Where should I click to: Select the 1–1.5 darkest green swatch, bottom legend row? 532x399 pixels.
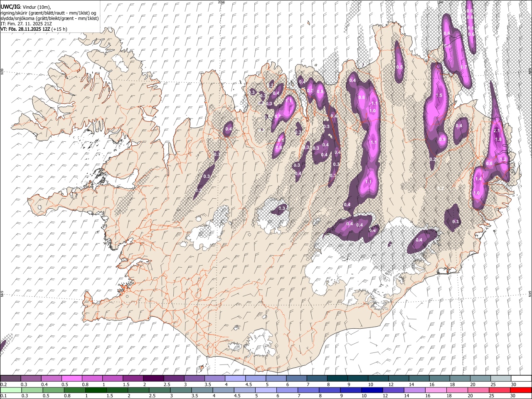tap(96, 390)
